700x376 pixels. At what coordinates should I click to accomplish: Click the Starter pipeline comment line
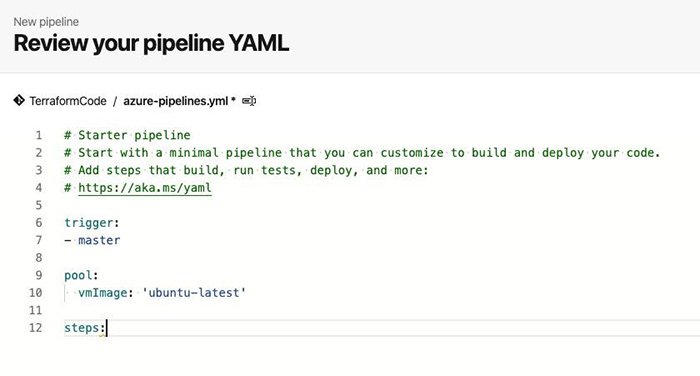pyautogui.click(x=127, y=135)
